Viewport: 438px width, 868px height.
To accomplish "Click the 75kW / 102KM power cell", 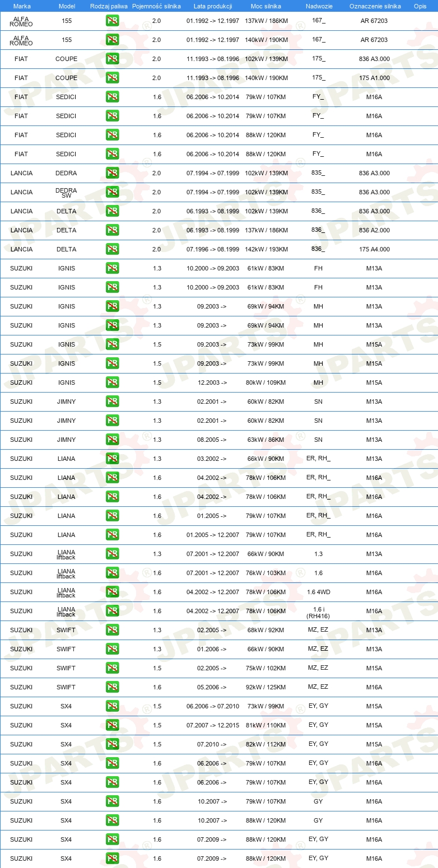I will (x=267, y=668).
